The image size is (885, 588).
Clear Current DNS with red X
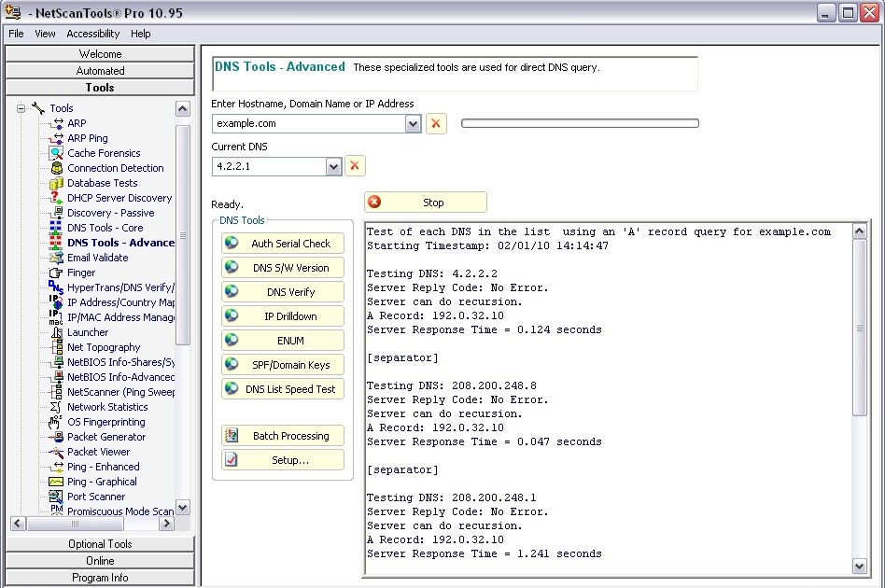coord(355,166)
